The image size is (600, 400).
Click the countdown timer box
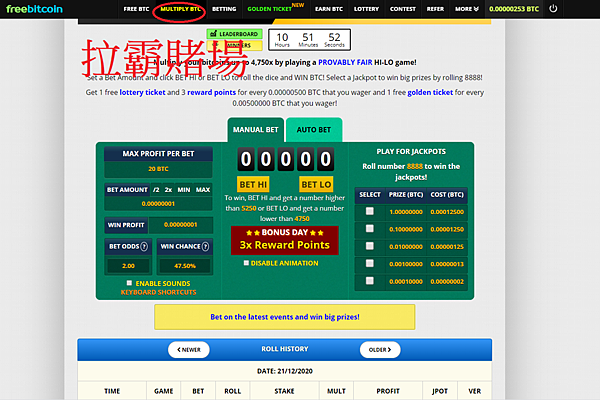coord(309,39)
